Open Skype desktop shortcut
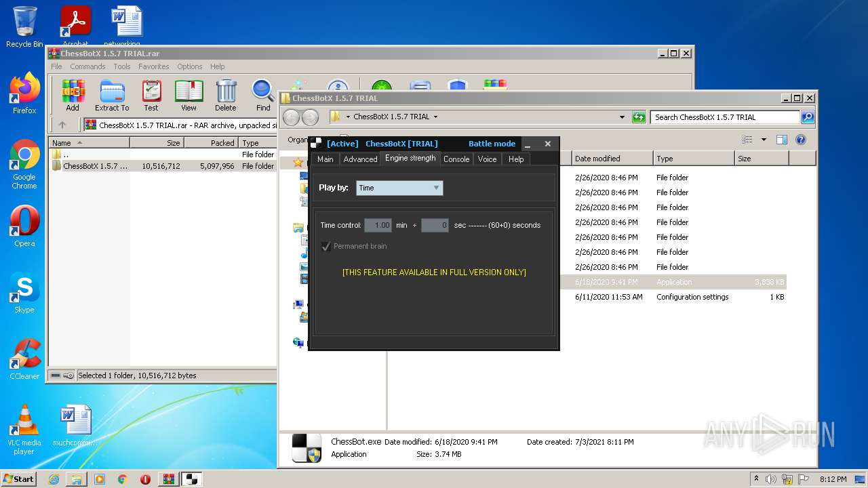The height and width of the screenshot is (488, 868). click(x=24, y=293)
